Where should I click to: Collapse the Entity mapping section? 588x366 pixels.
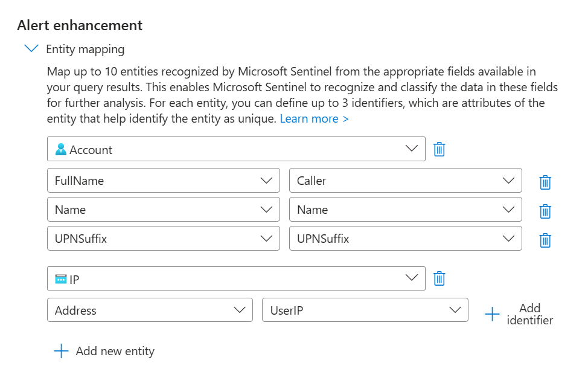[x=31, y=48]
